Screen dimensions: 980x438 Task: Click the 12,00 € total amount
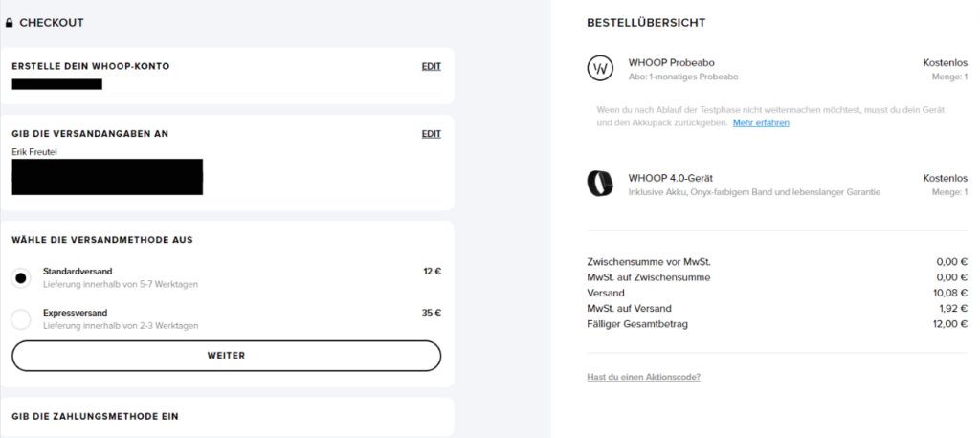(x=951, y=324)
